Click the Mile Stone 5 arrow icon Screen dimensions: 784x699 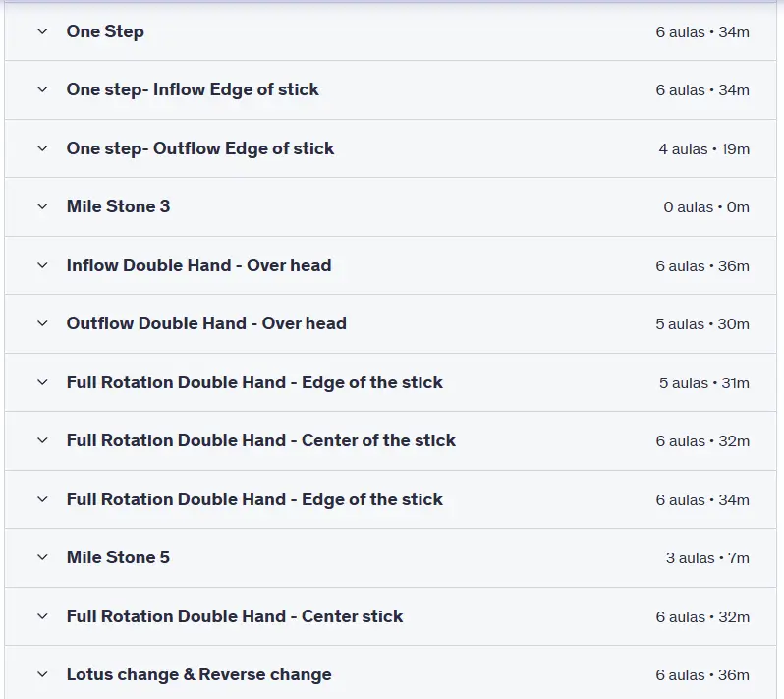(42, 557)
